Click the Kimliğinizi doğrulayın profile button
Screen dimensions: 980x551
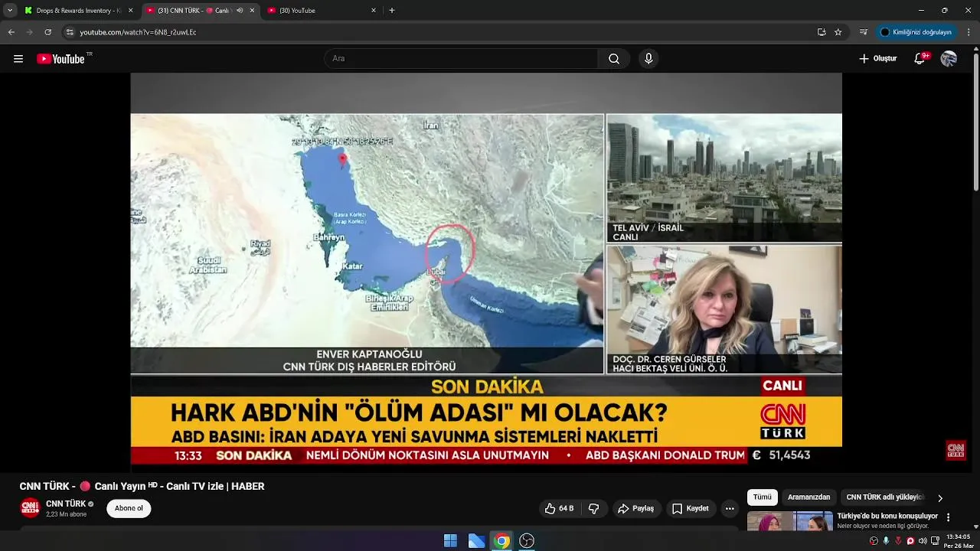(x=916, y=32)
